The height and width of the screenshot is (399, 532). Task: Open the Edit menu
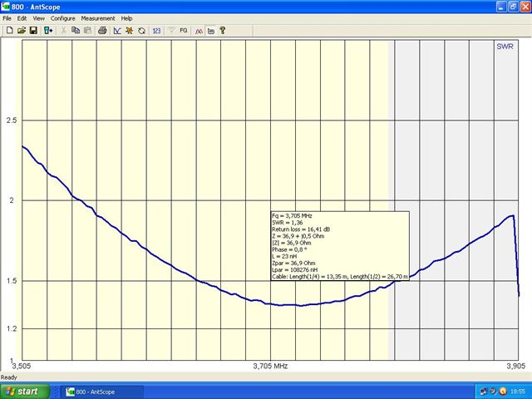(22, 18)
